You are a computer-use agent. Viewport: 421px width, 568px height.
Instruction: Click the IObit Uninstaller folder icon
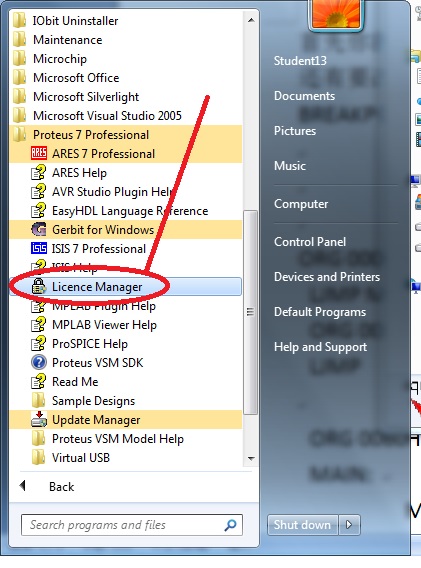pyautogui.click(x=19, y=20)
